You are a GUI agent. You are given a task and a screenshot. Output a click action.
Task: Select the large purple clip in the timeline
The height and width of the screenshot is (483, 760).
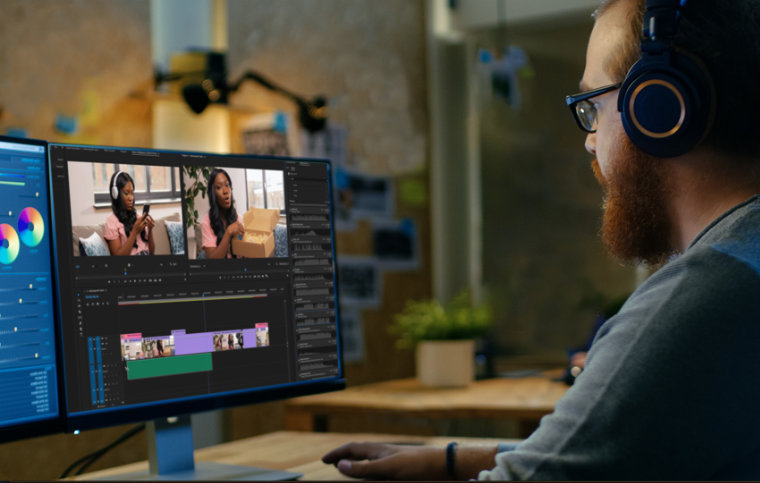tap(192, 342)
